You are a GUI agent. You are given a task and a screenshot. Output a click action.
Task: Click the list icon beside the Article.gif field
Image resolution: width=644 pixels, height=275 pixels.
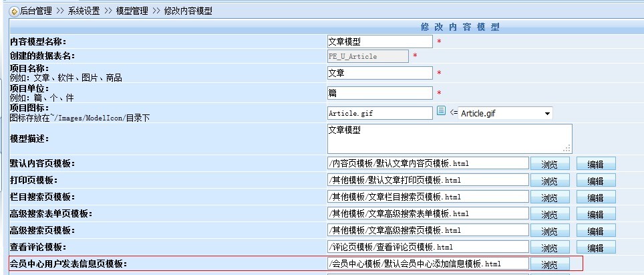(x=441, y=112)
